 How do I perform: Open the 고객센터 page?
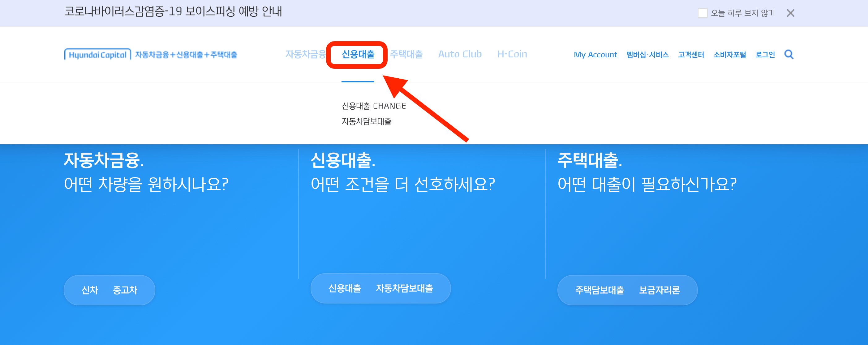click(x=691, y=55)
